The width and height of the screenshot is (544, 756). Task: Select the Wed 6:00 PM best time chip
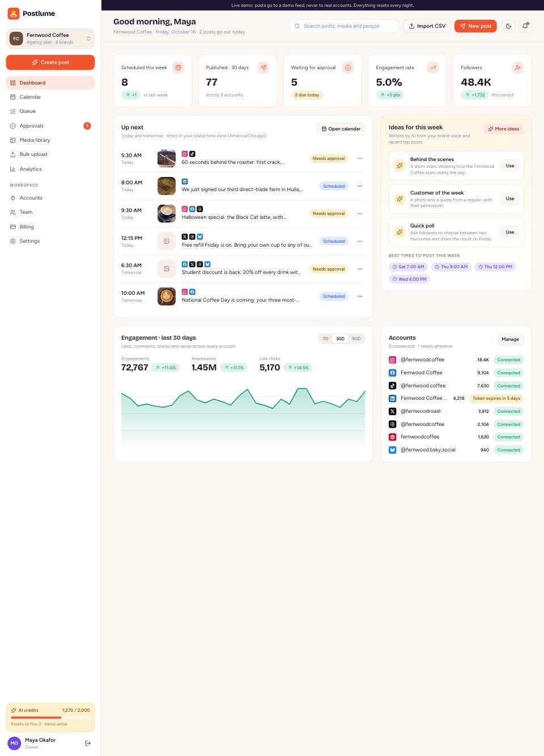click(409, 279)
